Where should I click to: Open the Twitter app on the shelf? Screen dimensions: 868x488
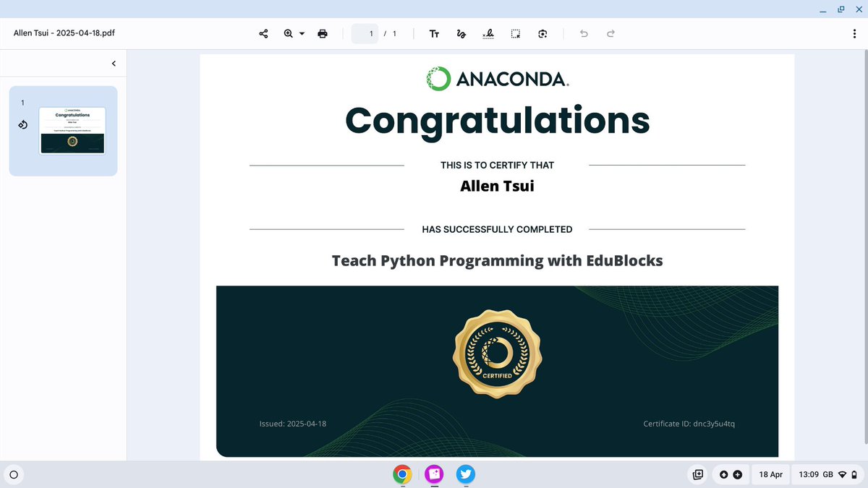tap(466, 474)
